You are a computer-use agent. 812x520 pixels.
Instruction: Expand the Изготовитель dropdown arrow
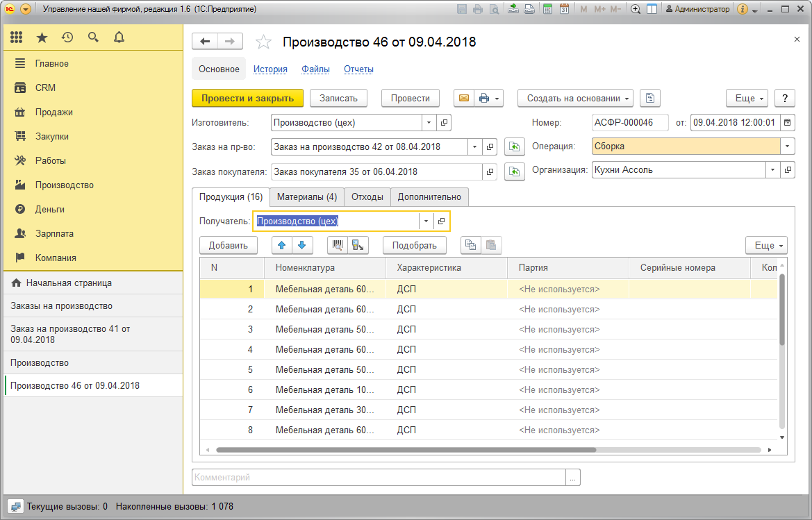pos(429,123)
